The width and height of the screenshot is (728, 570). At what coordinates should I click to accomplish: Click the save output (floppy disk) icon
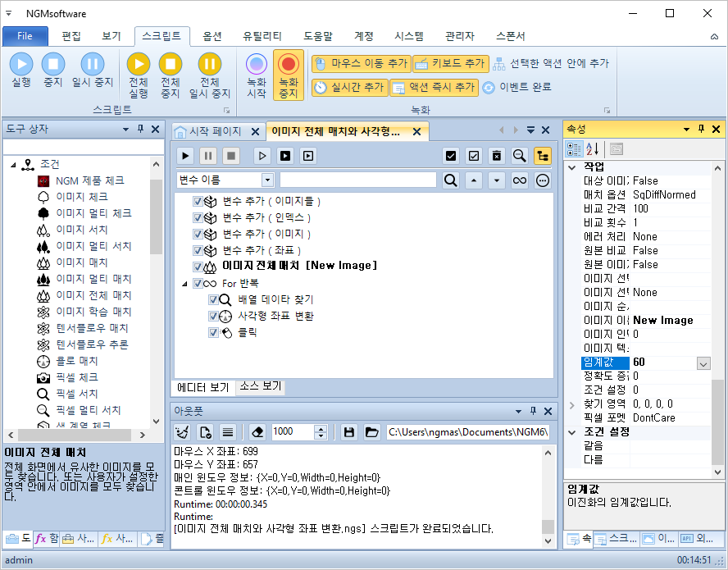click(349, 432)
